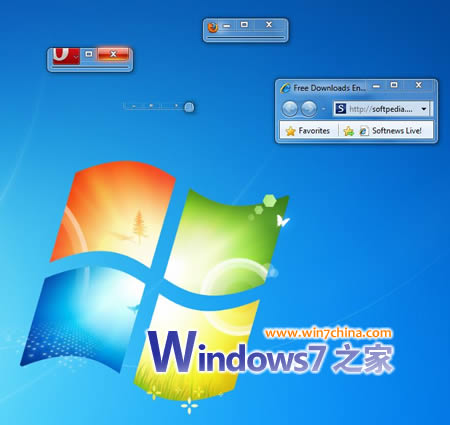Click the Add to Favorites Bar star icon
Image resolution: width=450 pixels, height=425 pixels.
(348, 131)
